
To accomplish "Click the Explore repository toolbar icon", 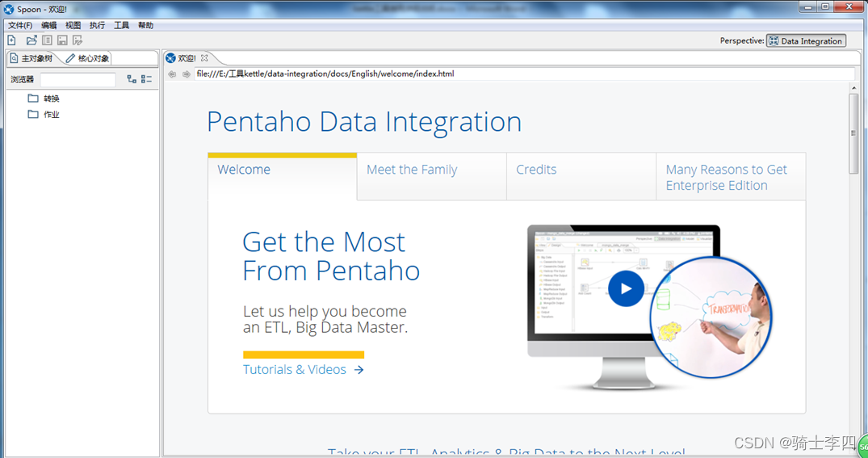I will point(47,40).
